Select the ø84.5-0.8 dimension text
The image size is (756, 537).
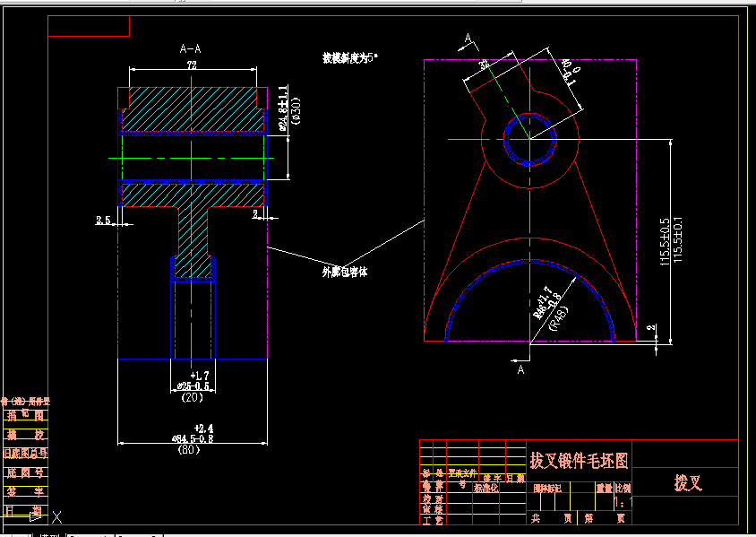pyautogui.click(x=193, y=438)
